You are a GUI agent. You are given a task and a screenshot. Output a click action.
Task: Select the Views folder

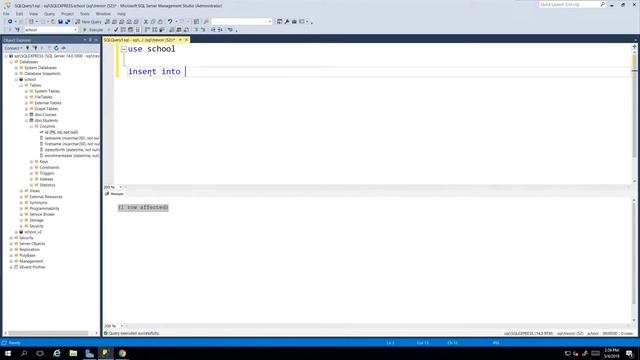35,191
